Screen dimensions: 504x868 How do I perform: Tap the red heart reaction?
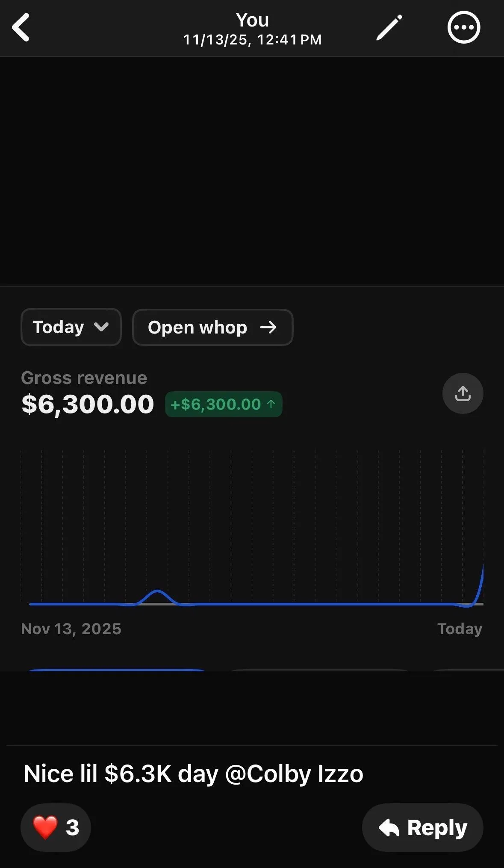[x=45, y=827]
